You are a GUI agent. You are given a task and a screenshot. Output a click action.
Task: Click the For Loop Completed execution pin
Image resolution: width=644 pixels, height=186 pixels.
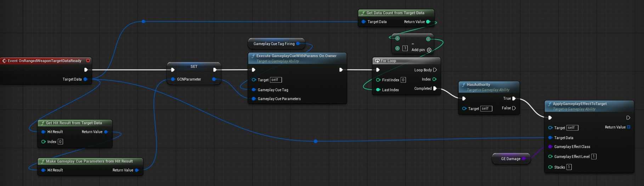pos(435,88)
